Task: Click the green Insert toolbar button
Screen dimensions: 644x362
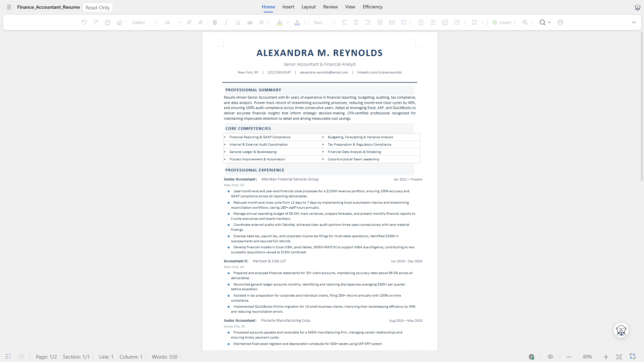Action: pyautogui.click(x=504, y=22)
